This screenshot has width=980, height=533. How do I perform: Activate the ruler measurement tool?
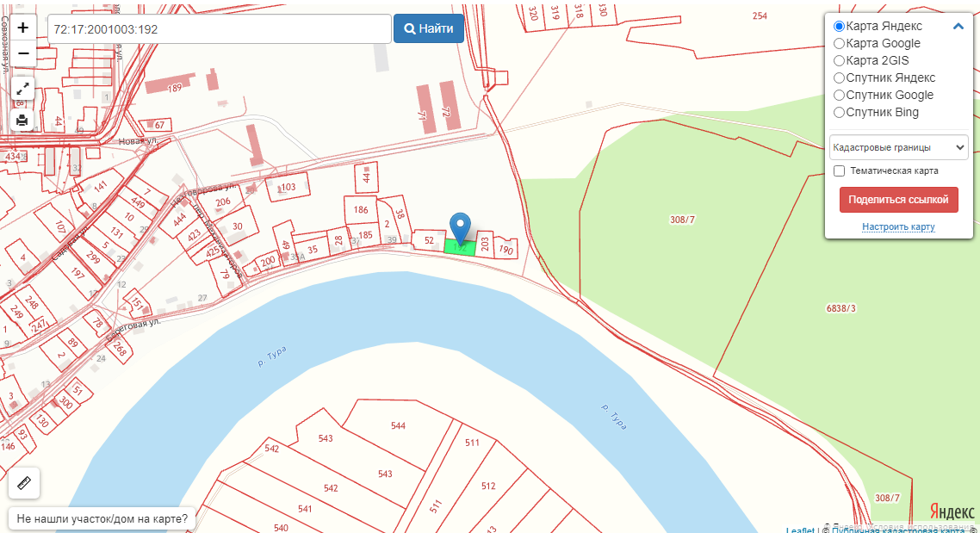24,483
